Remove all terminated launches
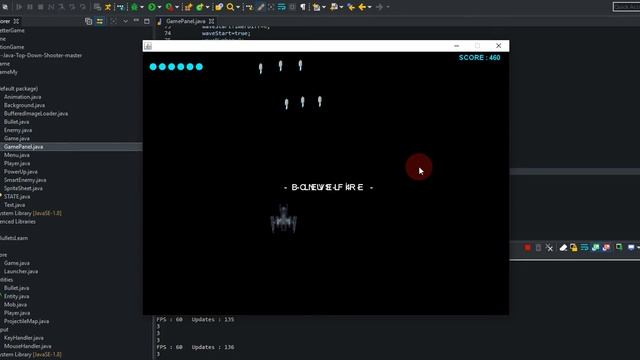The image size is (640, 360). click(549, 247)
